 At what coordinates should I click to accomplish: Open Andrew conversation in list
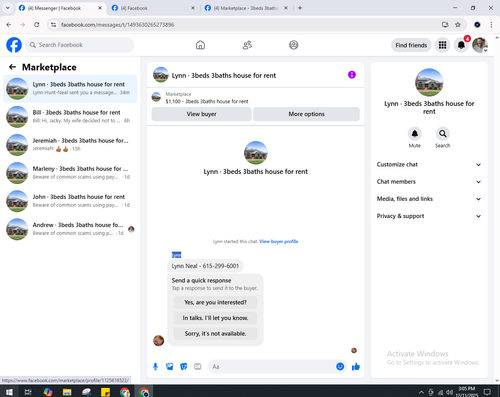70,229
